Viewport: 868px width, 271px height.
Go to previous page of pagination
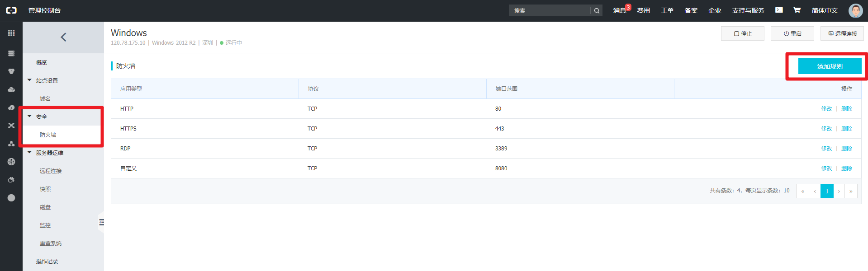coord(815,191)
